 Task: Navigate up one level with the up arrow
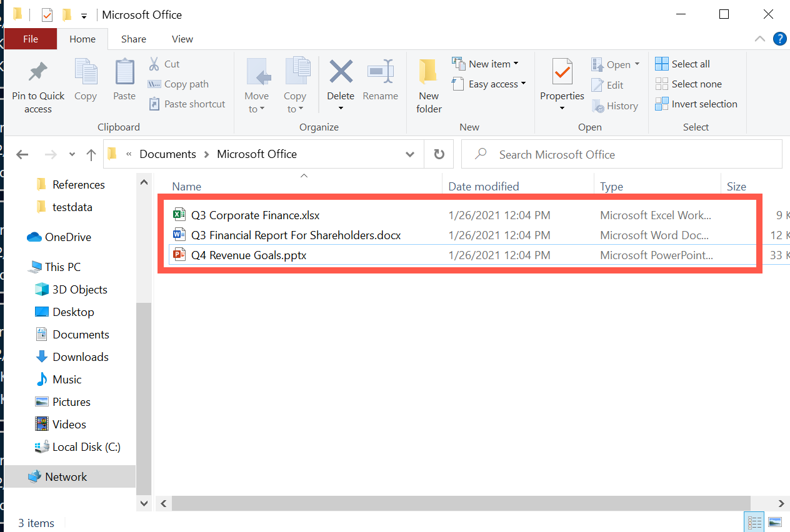click(x=91, y=154)
